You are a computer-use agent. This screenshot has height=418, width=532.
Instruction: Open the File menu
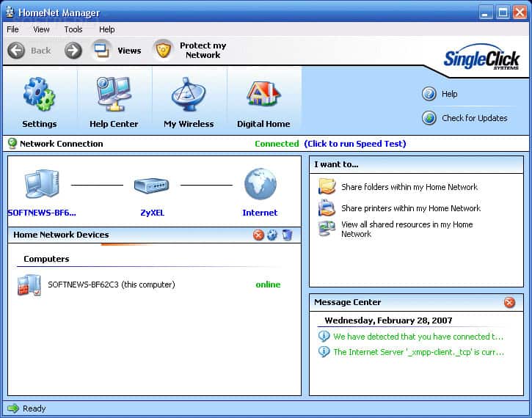click(x=12, y=29)
